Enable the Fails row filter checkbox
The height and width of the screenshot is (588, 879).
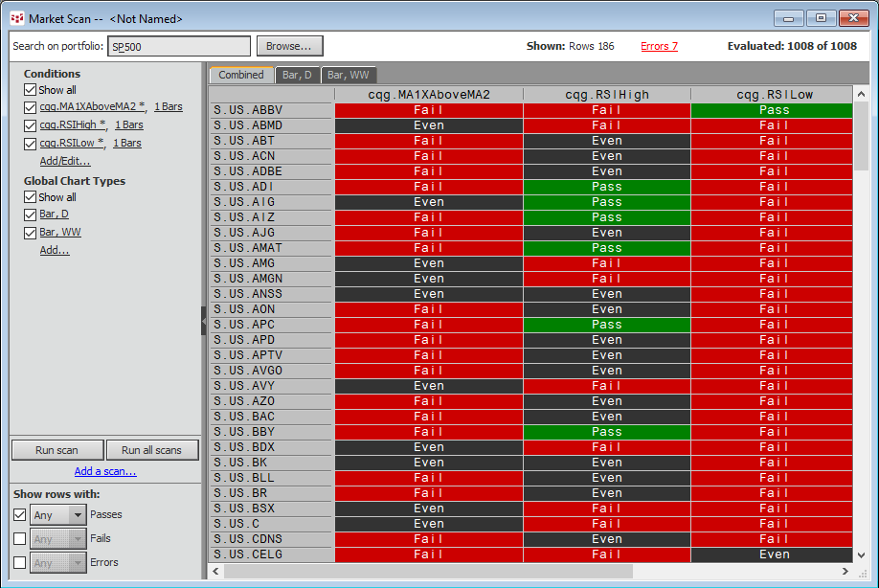(20, 539)
